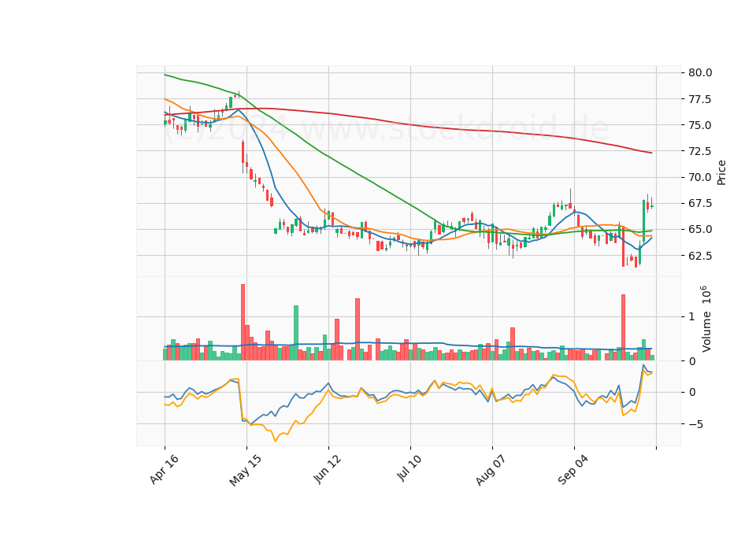Click the 80.0 price axis value

(700, 72)
